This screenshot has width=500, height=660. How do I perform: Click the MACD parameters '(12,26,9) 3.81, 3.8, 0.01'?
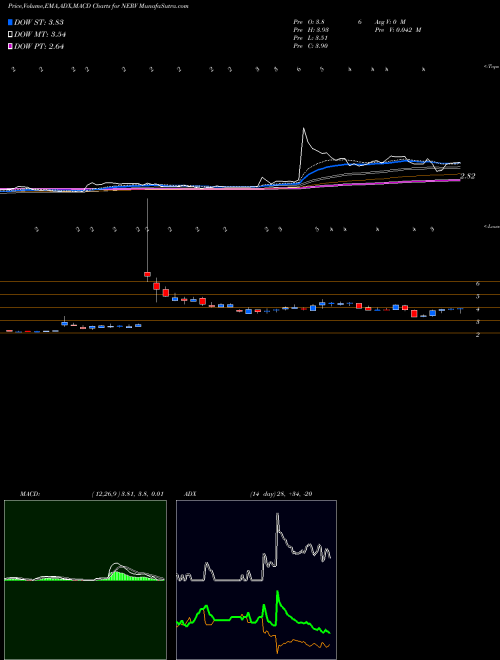coord(128,494)
